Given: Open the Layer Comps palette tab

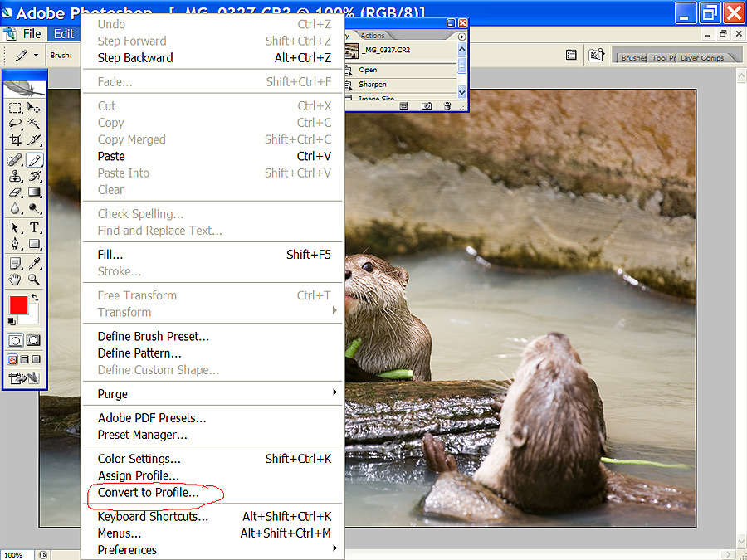Looking at the screenshot, I should pyautogui.click(x=702, y=58).
